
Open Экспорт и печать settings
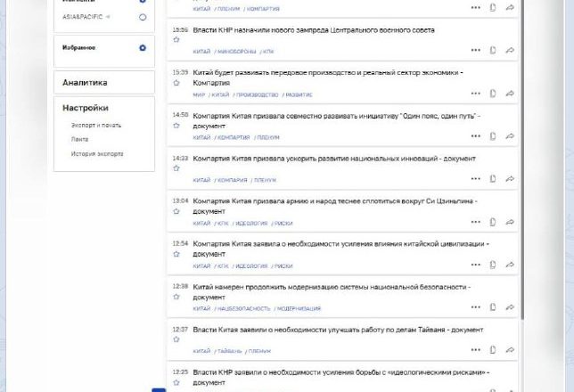pyautogui.click(x=96, y=125)
